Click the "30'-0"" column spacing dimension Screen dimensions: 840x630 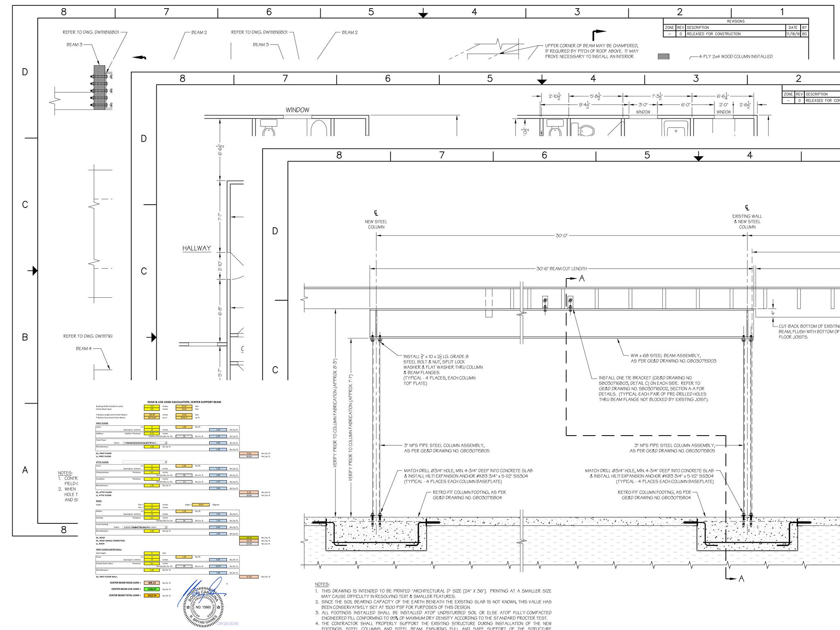(x=562, y=235)
